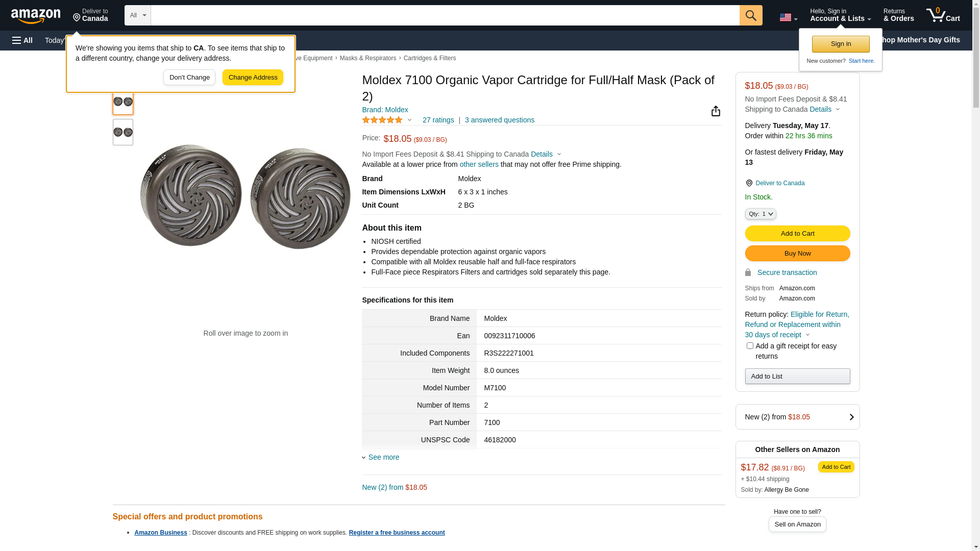Click the share icon
Viewport: 980px width, 551px height.
coord(716,111)
